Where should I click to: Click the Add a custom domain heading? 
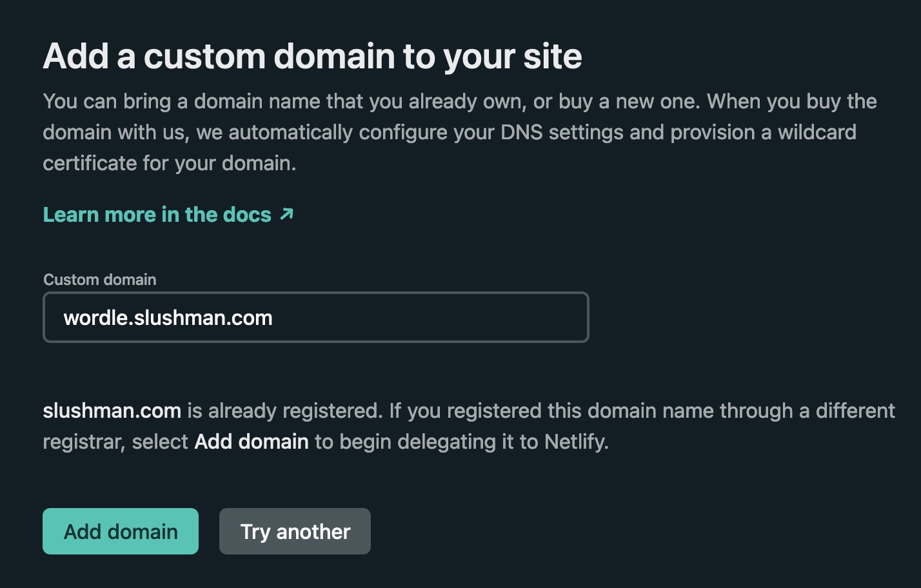(x=312, y=56)
